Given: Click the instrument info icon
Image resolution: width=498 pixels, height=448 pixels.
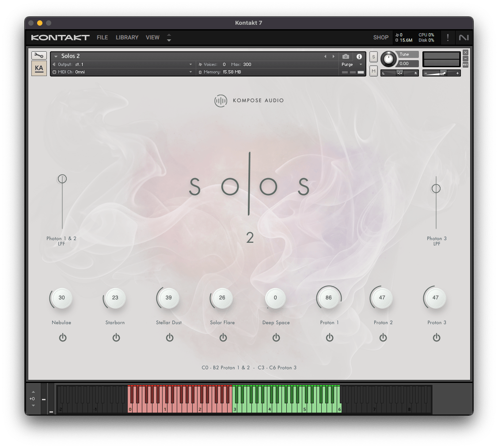Looking at the screenshot, I should (359, 57).
